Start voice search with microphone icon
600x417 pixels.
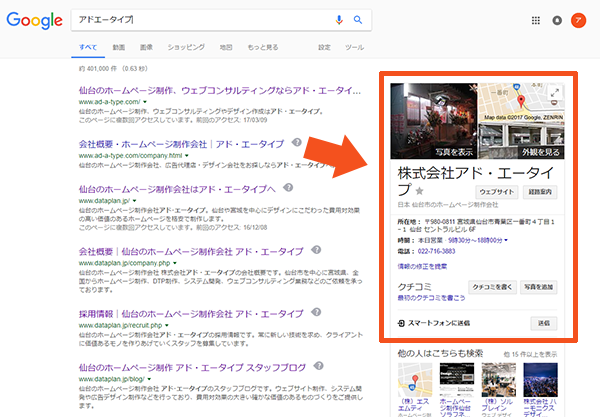click(339, 20)
